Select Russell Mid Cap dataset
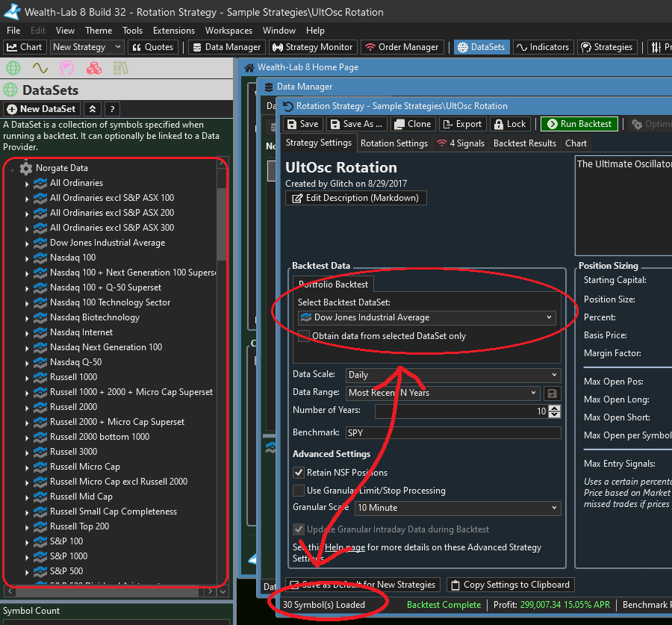This screenshot has height=625, width=672. point(81,497)
